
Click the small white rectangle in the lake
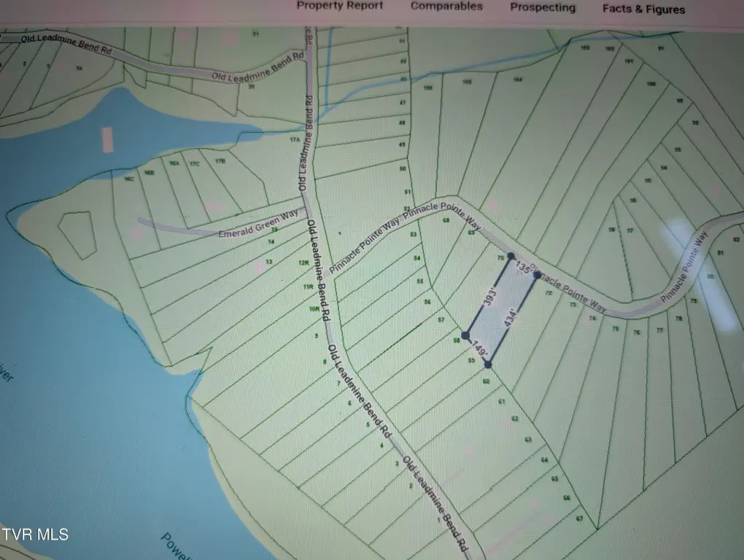(x=107, y=139)
